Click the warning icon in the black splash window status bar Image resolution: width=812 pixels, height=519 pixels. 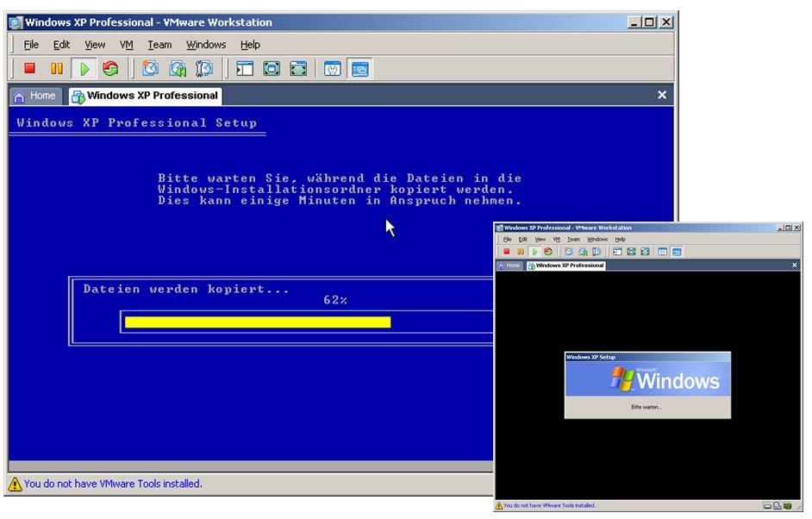tap(499, 505)
